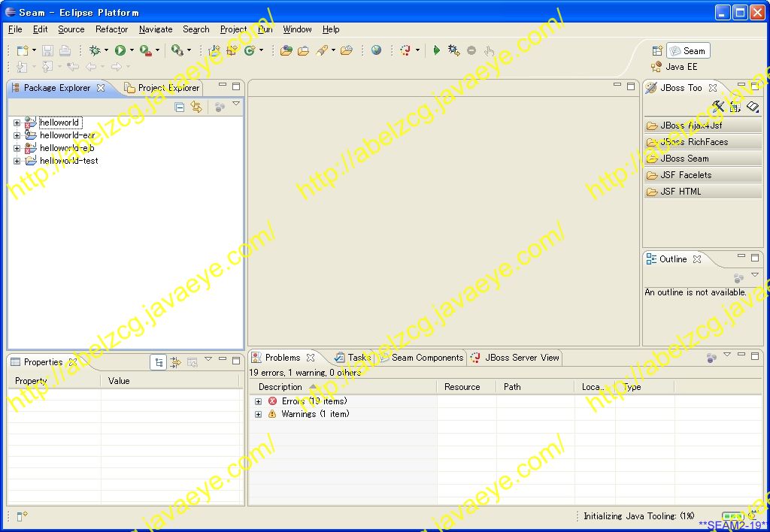Click the Open Task folder icon
This screenshot has height=532, width=770.
(x=304, y=50)
